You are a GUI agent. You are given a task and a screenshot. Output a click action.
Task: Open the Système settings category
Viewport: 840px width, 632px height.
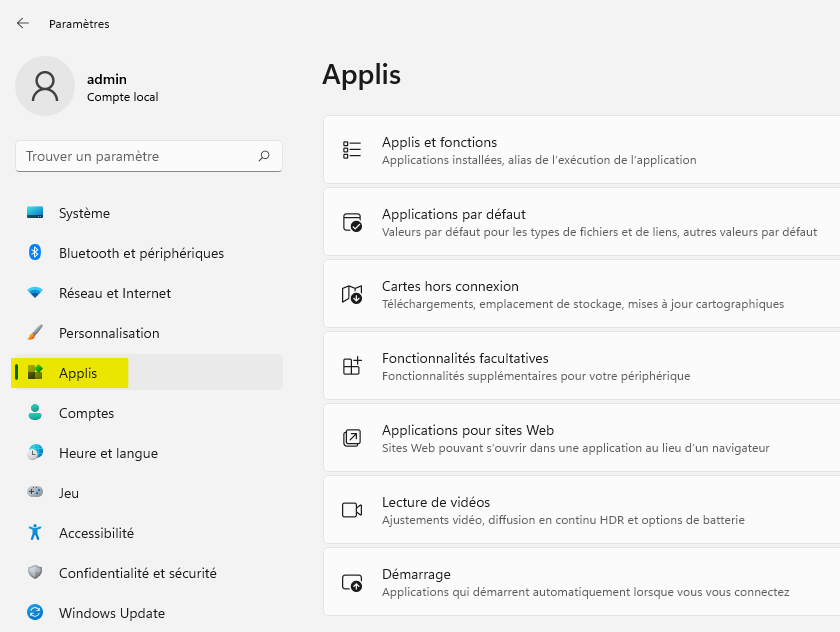(84, 213)
